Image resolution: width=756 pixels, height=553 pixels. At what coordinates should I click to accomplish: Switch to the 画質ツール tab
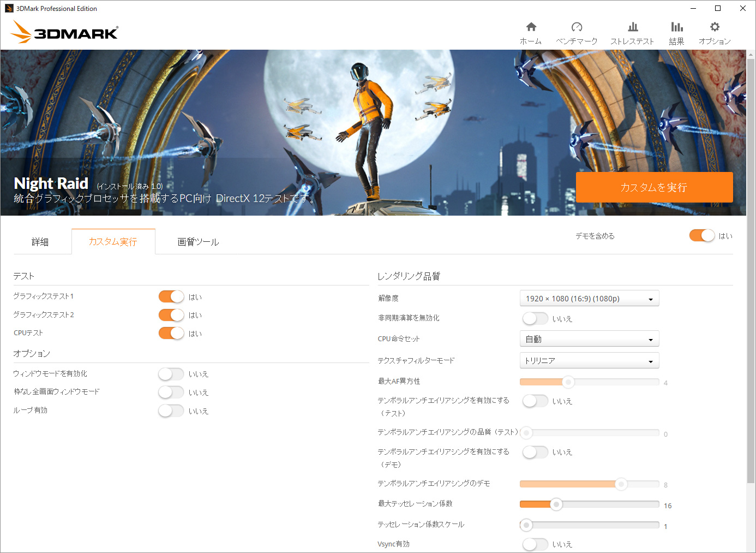[198, 242]
